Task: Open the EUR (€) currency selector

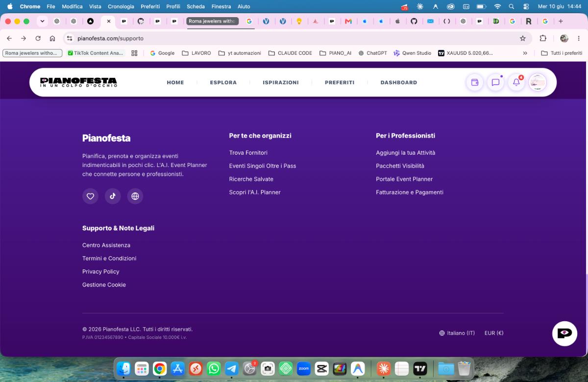Action: pos(494,333)
